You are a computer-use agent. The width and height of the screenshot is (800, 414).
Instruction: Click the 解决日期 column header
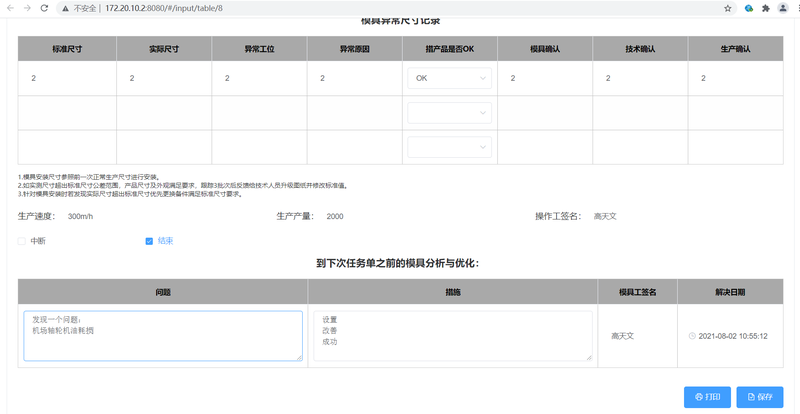point(731,292)
